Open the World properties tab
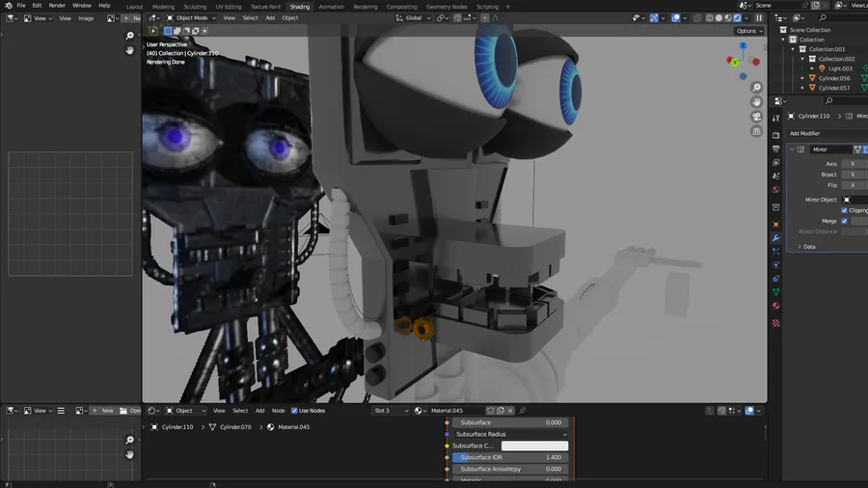This screenshot has height=488, width=868. 775,190
